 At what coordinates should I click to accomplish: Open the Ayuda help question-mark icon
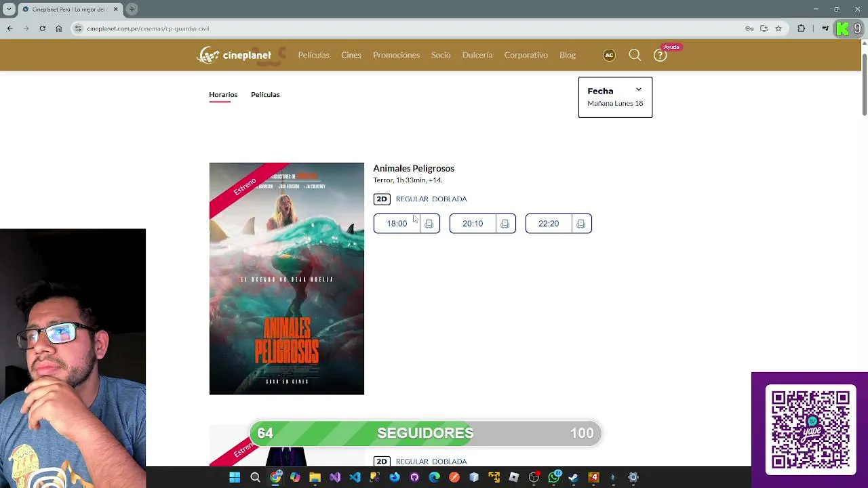(660, 56)
